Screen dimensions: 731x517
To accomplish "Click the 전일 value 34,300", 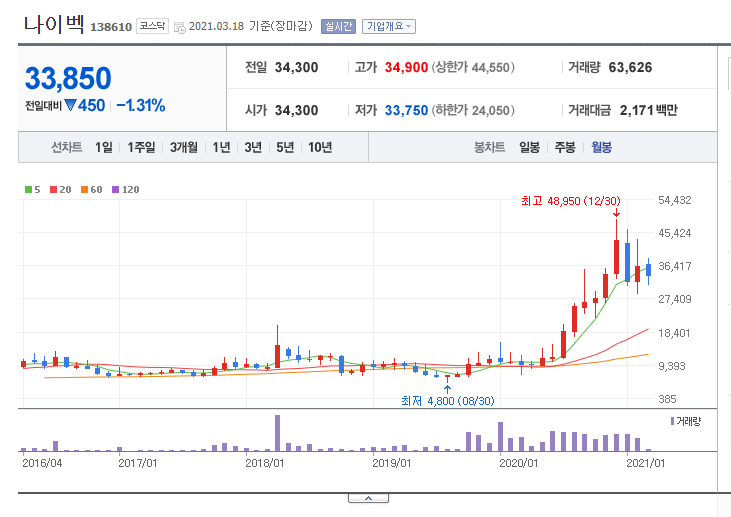I will pyautogui.click(x=297, y=68).
